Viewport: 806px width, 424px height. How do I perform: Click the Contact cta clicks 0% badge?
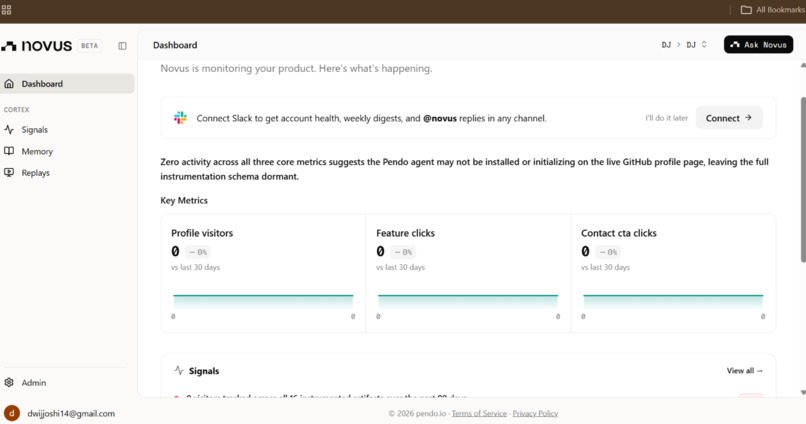point(608,252)
